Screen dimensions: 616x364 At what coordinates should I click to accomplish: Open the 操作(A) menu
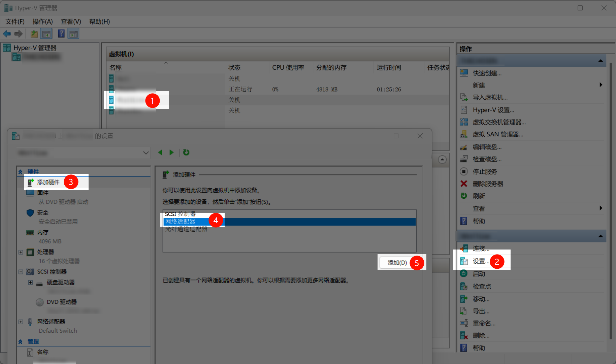click(x=42, y=22)
